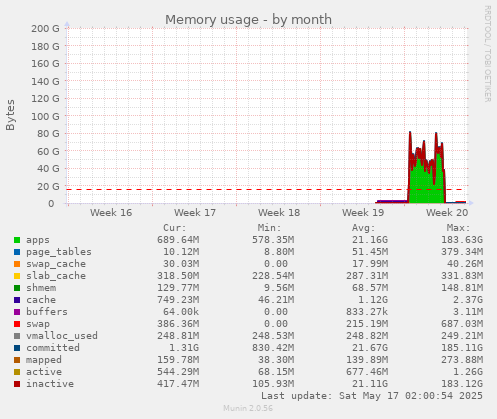Click the 'committed' legend label
Screen dimensions: 497x419
click(53, 348)
